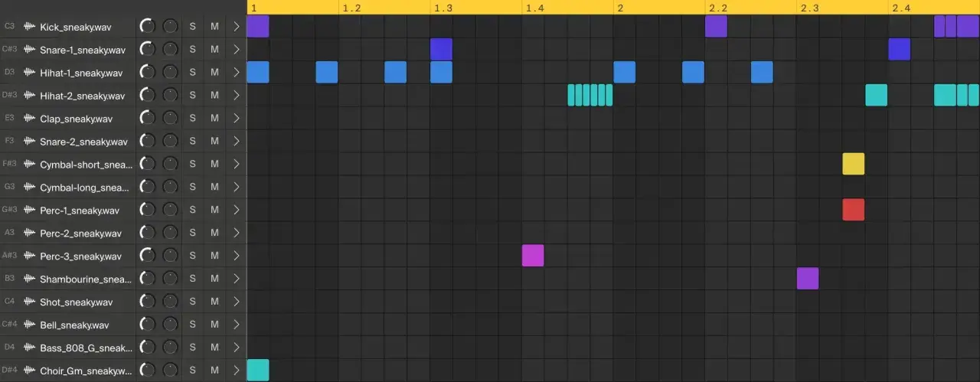Viewport: 980px width, 382px height.
Task: Solo the Perc-1_sneaky.wav track
Action: pyautogui.click(x=192, y=211)
